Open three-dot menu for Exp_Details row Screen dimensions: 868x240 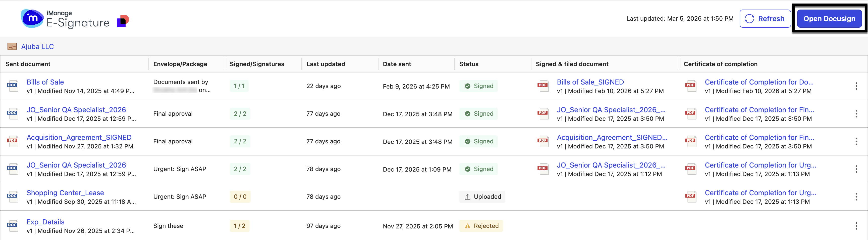click(856, 226)
